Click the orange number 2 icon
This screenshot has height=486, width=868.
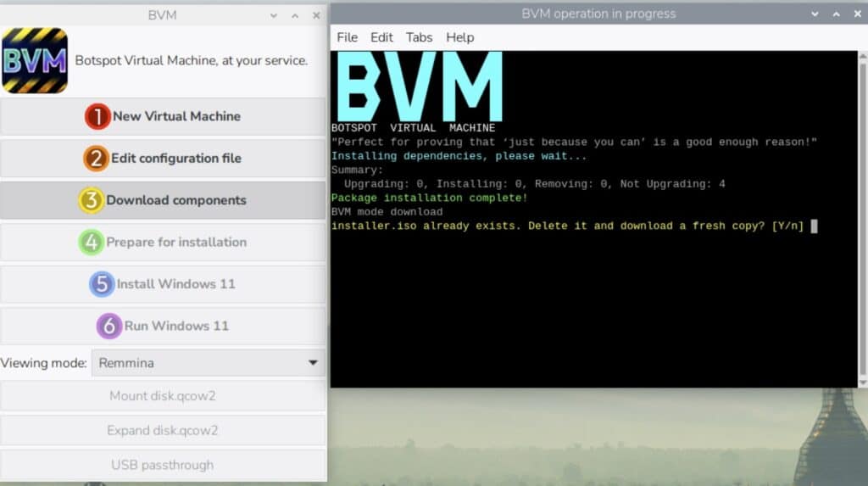point(96,159)
